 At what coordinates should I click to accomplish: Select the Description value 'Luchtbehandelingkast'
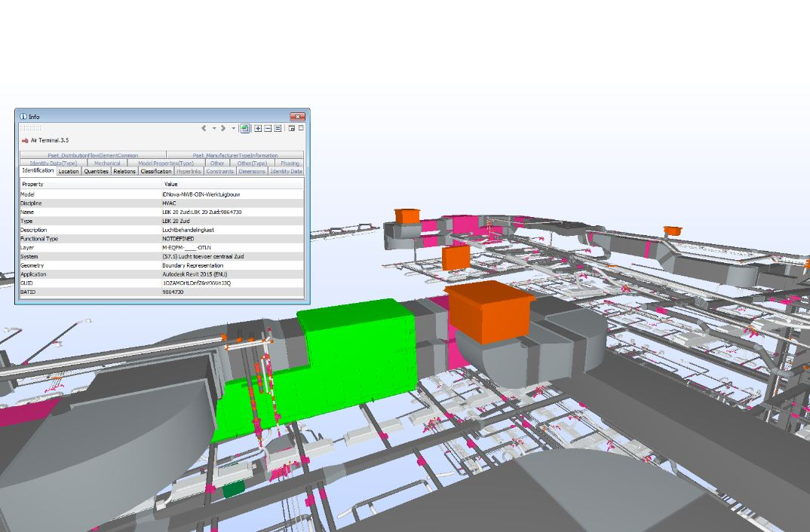[x=188, y=230]
